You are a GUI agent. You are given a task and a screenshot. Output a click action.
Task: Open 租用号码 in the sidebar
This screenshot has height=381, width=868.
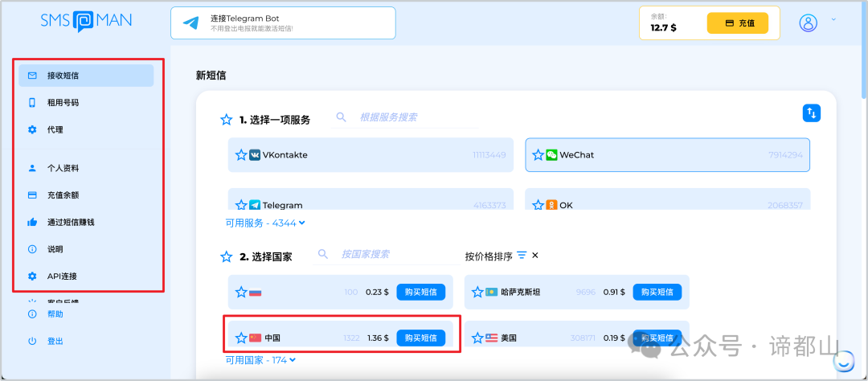coord(63,103)
